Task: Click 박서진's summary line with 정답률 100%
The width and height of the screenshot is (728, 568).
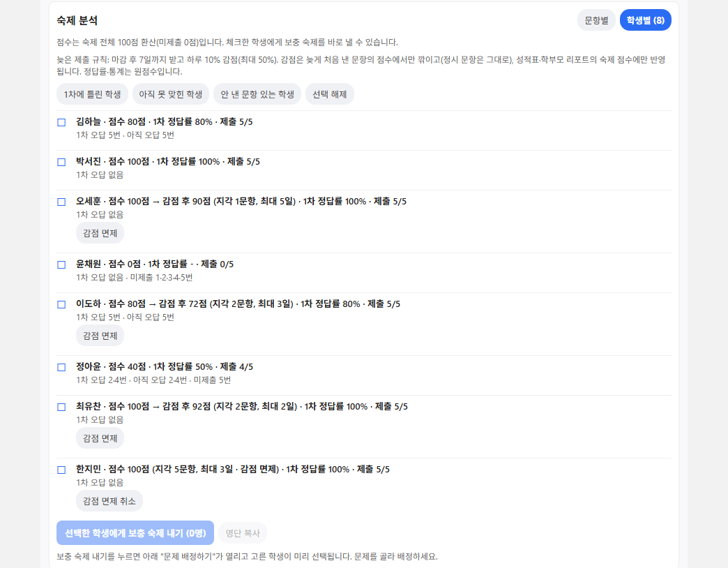Action: tap(168, 162)
